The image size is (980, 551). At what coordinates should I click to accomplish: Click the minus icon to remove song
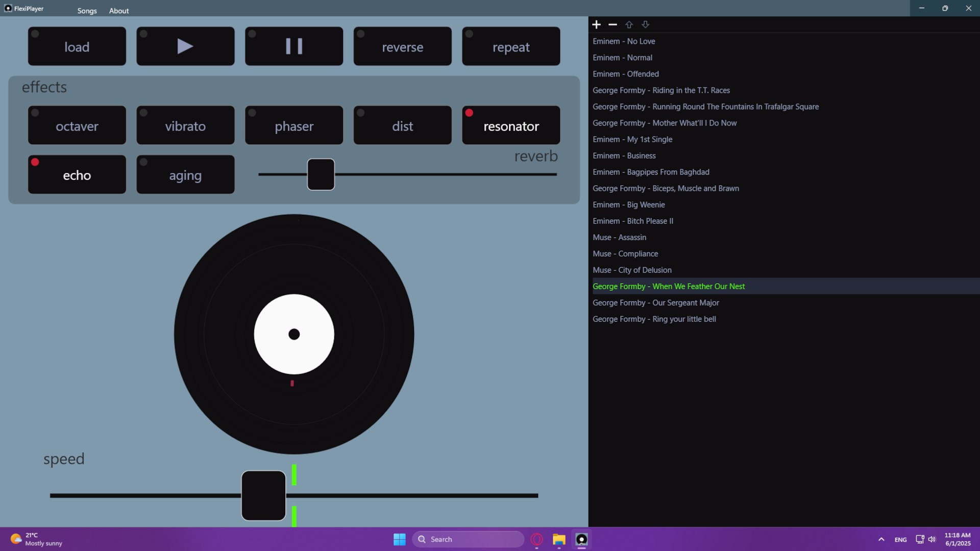612,24
